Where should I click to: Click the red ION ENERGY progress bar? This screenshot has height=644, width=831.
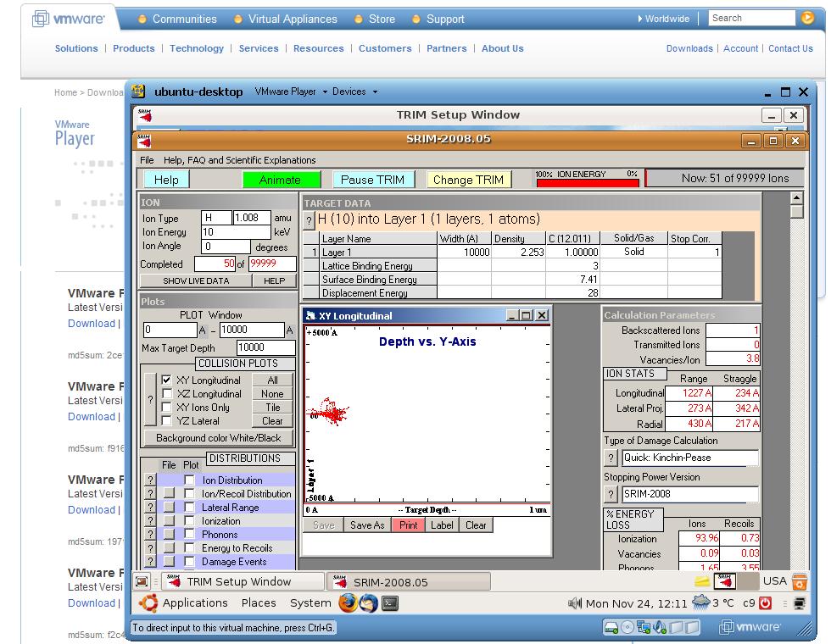click(x=587, y=183)
